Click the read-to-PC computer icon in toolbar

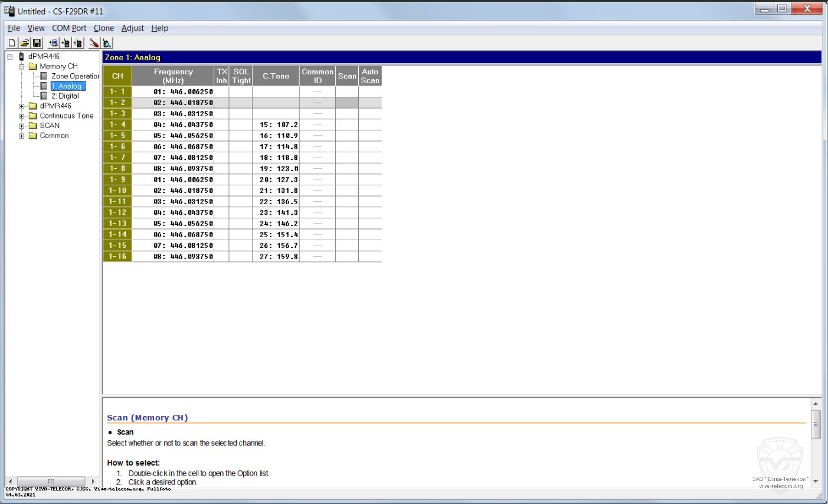click(x=53, y=43)
